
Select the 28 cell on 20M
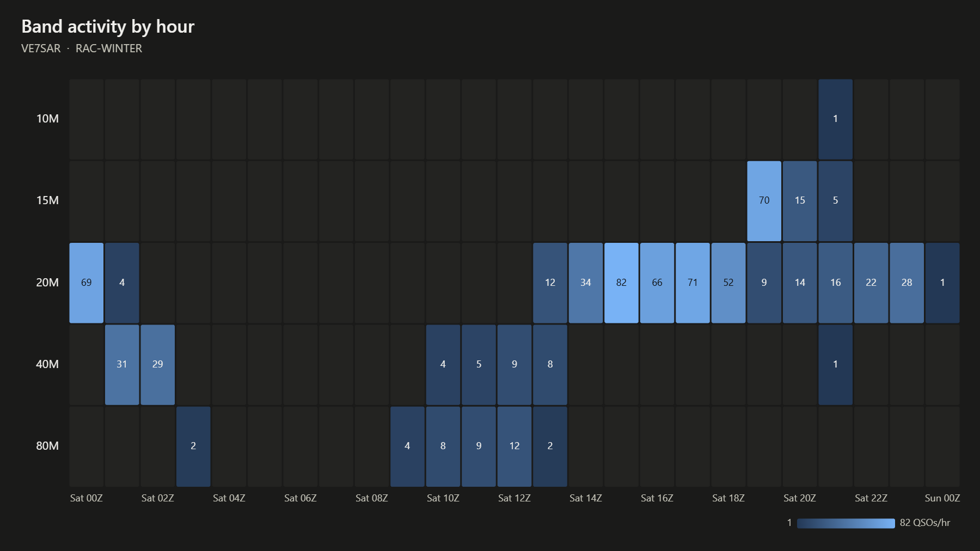pos(906,283)
